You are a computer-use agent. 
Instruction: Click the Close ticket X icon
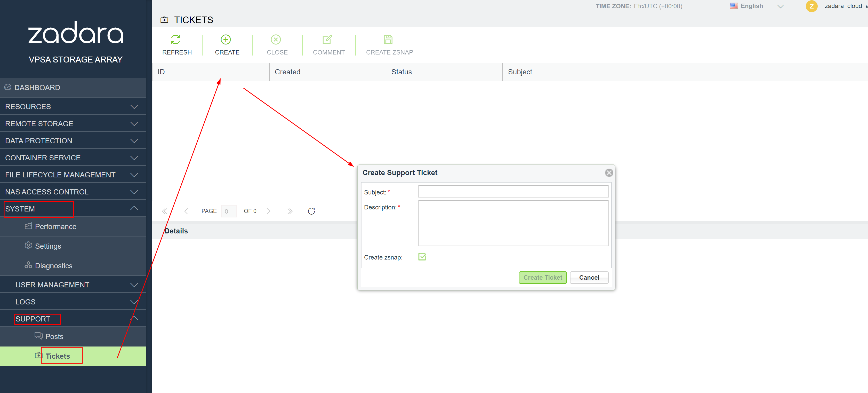point(276,40)
